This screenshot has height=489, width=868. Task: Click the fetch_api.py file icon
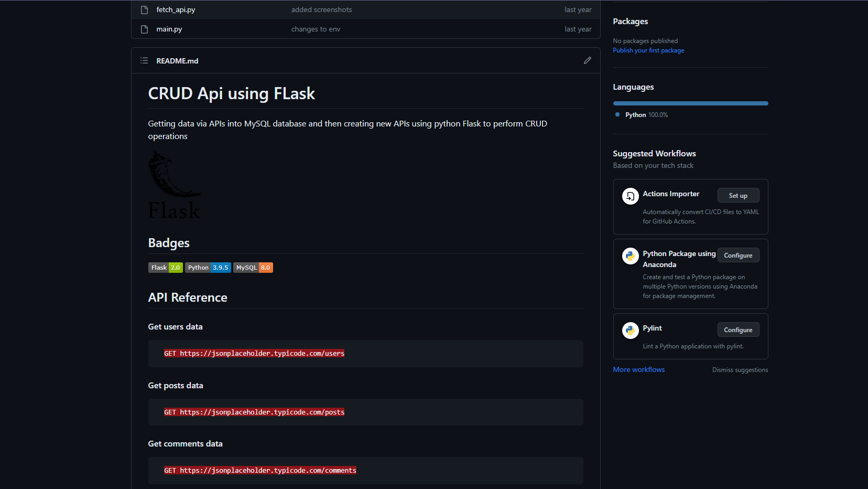click(x=144, y=9)
